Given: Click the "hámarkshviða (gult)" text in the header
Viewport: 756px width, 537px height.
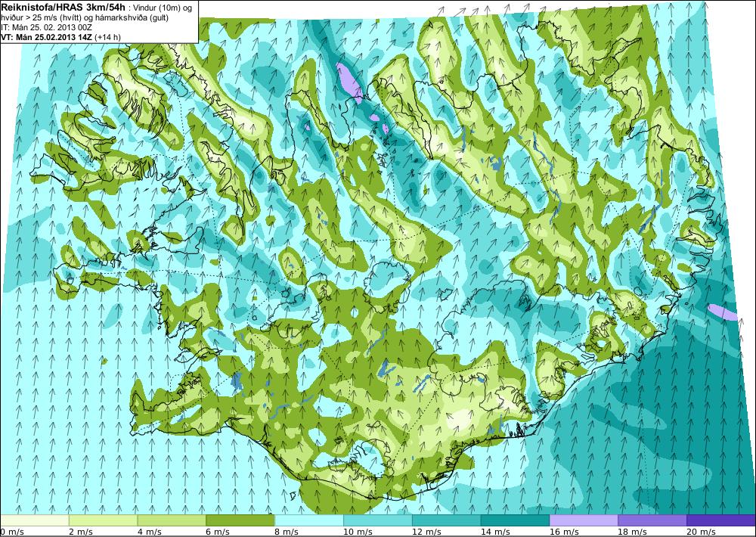Looking at the screenshot, I should tap(132, 18).
